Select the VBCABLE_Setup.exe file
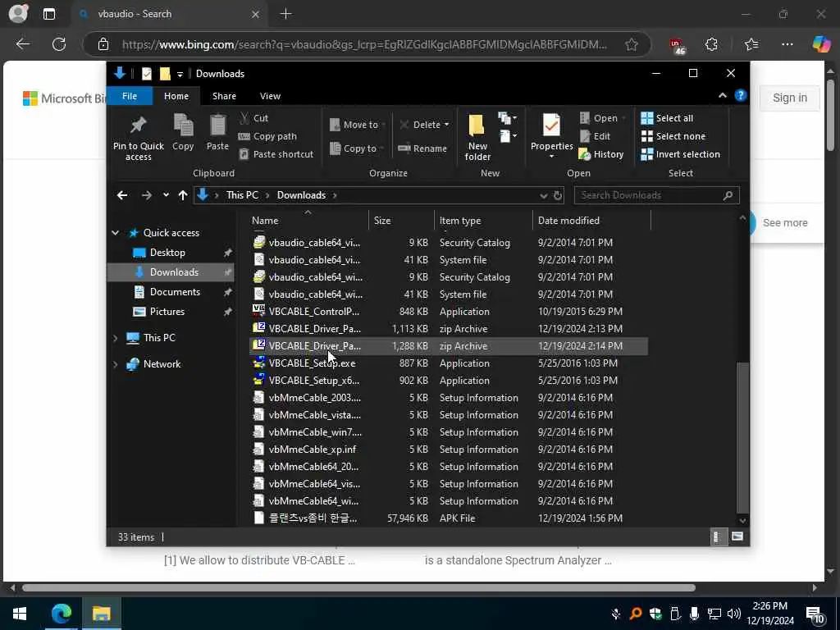 (x=449, y=363)
